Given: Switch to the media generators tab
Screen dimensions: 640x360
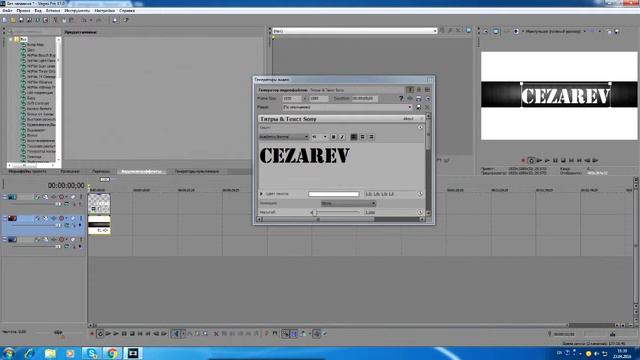Looking at the screenshot, I should pyautogui.click(x=197, y=171).
